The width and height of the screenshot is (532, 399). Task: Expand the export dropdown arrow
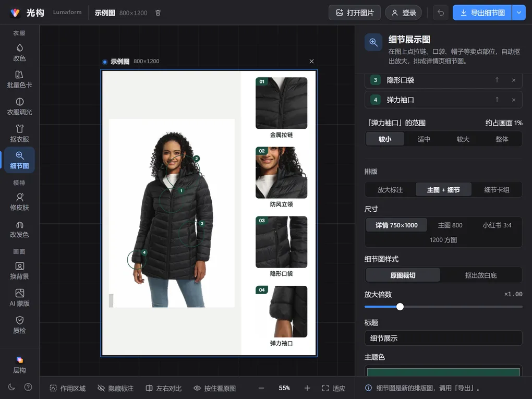(519, 13)
